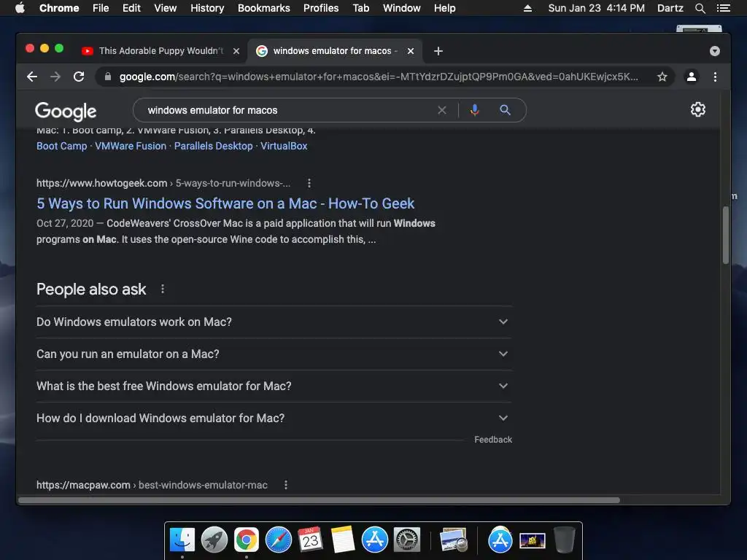Screen dimensions: 747x560
Task: Open the Profiles menu
Action: pos(321,8)
